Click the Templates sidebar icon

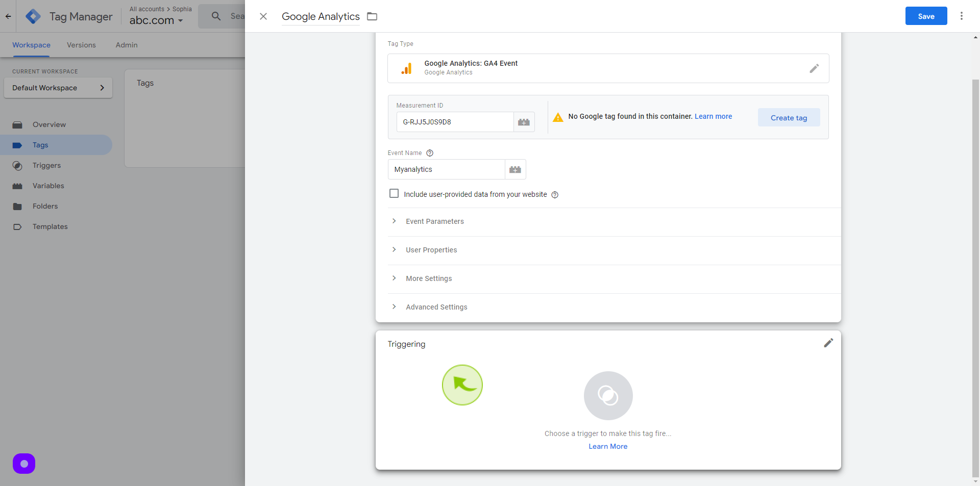point(17,227)
